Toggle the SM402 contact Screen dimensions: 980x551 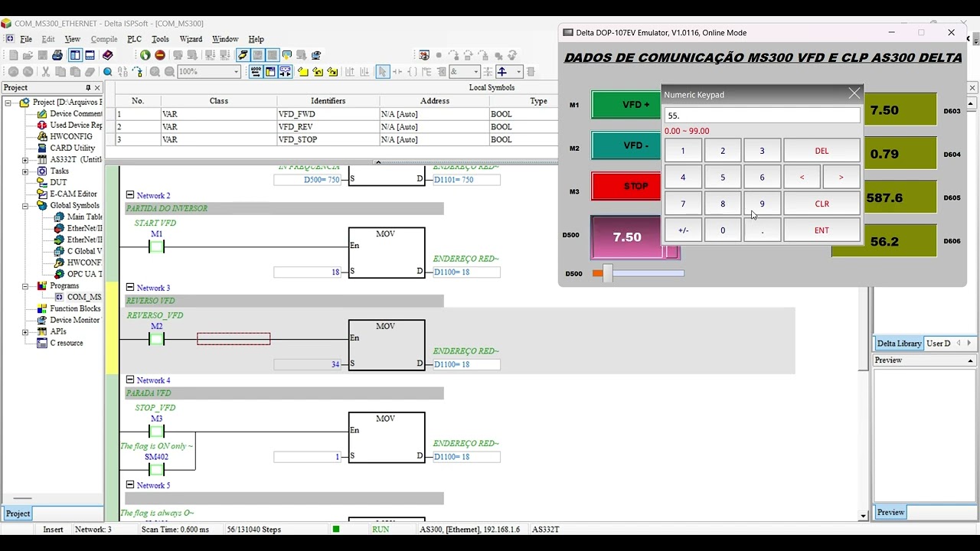[156, 469]
